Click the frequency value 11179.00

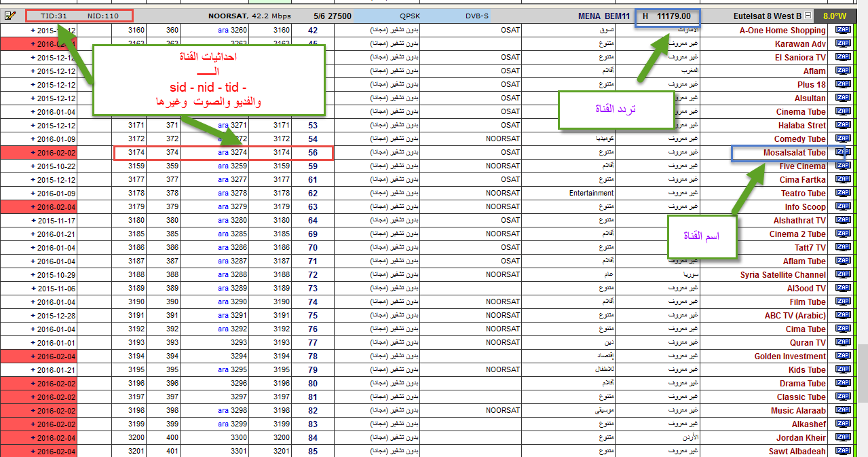coord(674,16)
